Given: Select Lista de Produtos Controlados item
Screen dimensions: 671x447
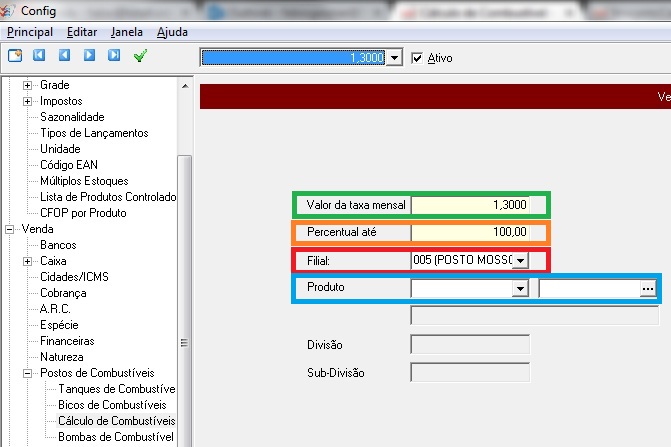Looking at the screenshot, I should (108, 197).
